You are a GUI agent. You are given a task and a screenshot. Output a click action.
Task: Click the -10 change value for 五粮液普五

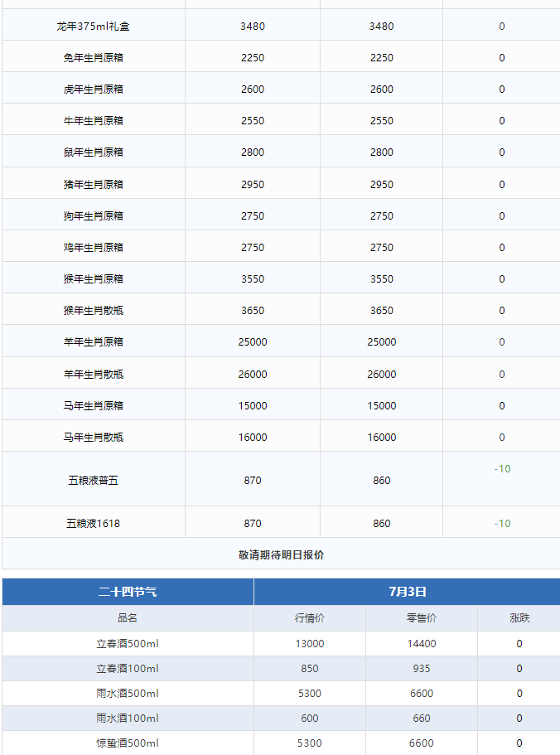[502, 469]
